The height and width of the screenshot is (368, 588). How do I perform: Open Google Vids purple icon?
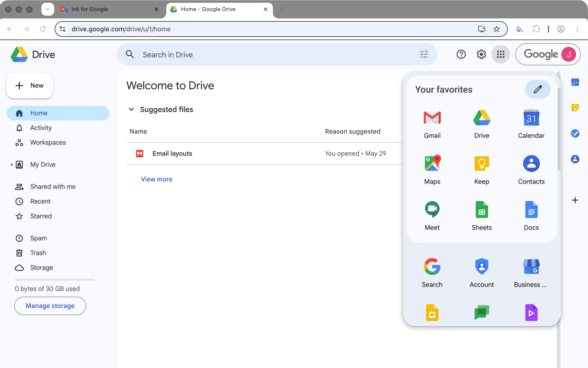click(x=531, y=313)
